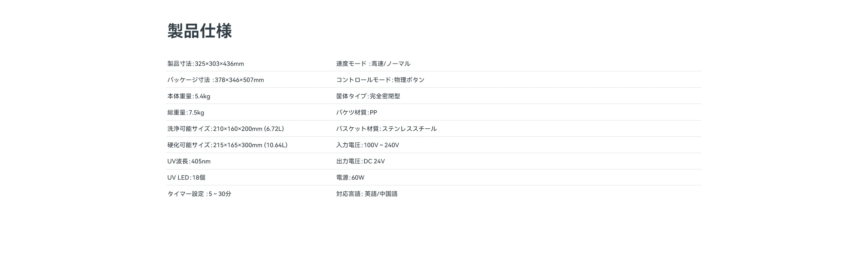Select the 本体重量 5.4kg entry
The image size is (868, 279).
[189, 96]
